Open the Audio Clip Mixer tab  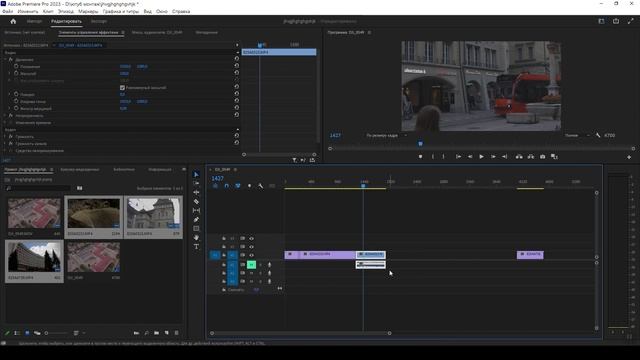157,32
